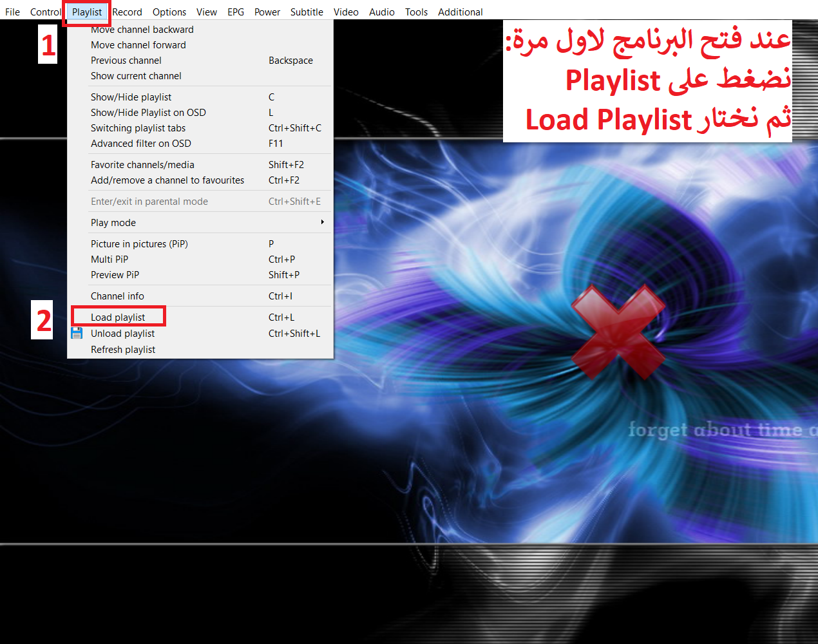
Task: Open the Tools menu
Action: pos(416,12)
